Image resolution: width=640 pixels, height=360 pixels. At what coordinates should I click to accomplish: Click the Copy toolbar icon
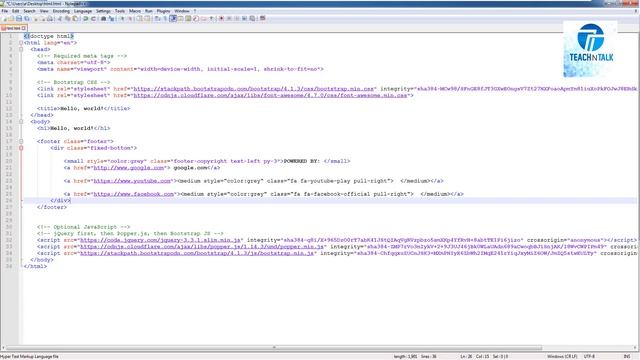[x=68, y=18]
